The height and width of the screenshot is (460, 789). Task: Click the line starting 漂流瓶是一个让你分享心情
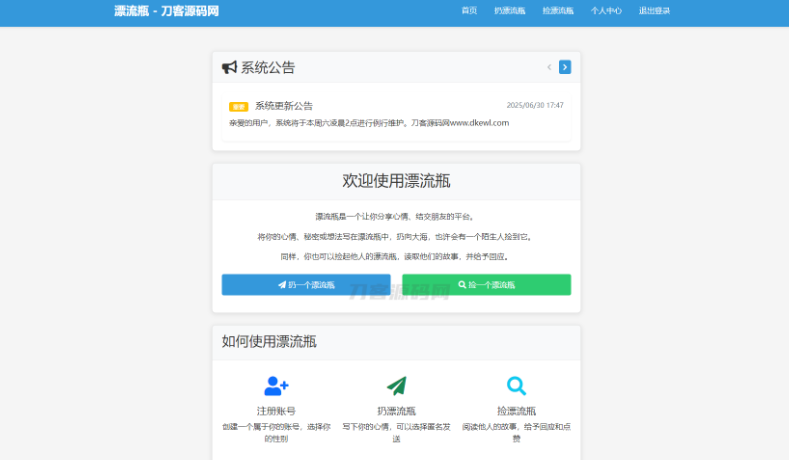point(396,217)
